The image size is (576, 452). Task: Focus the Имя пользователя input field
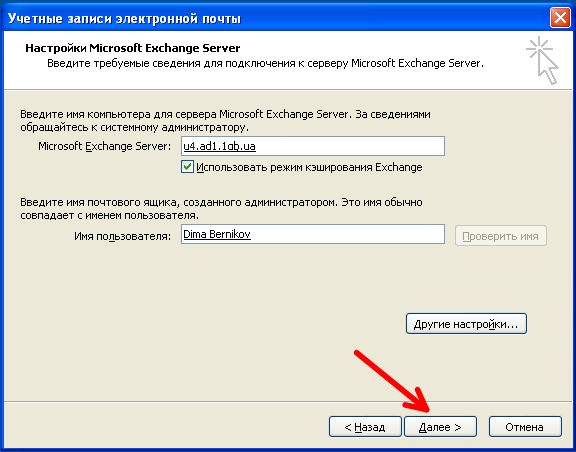coord(313,234)
